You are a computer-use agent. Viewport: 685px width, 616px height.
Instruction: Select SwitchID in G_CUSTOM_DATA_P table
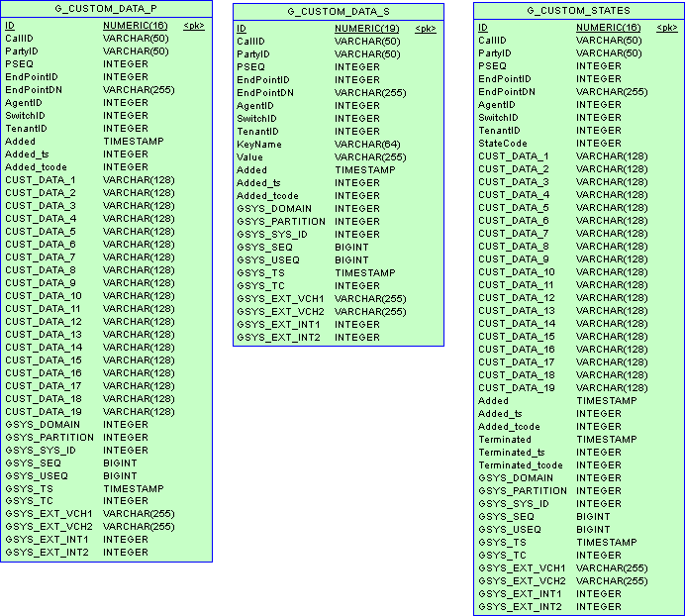tap(26, 116)
